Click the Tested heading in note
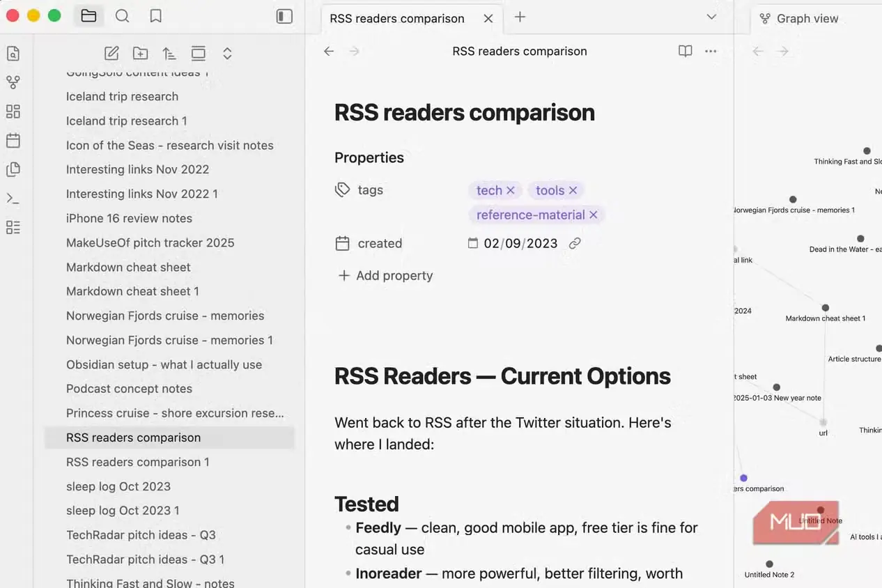Image resolution: width=882 pixels, height=588 pixels. 366,504
